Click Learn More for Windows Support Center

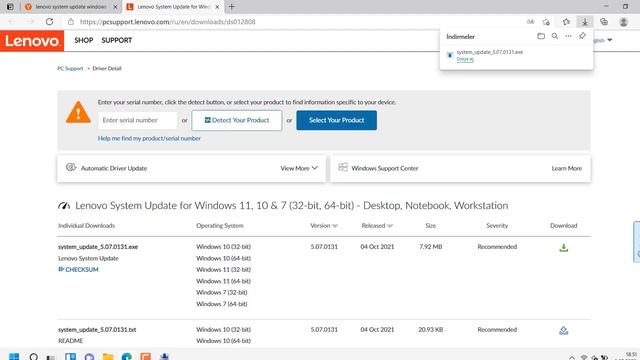click(x=567, y=168)
